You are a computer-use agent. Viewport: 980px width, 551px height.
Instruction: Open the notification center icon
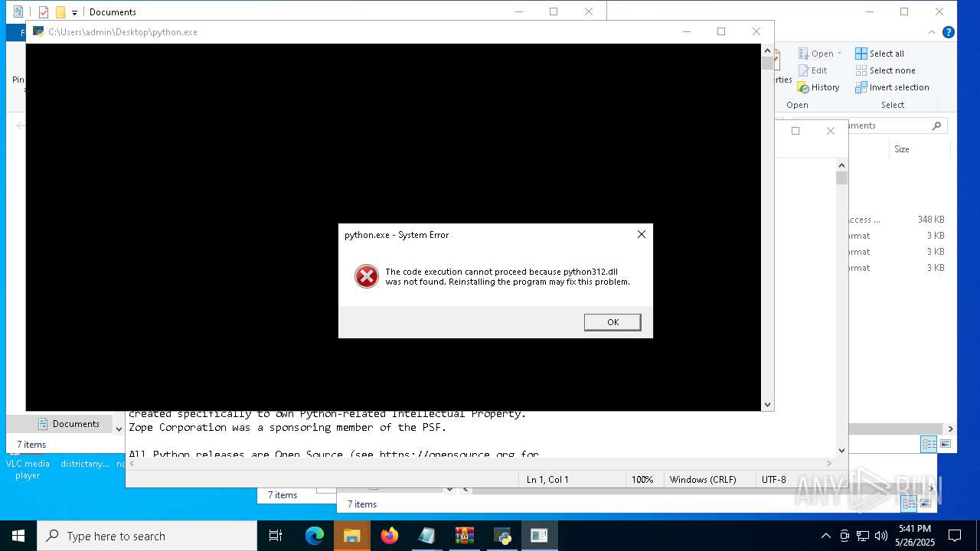pos(955,536)
